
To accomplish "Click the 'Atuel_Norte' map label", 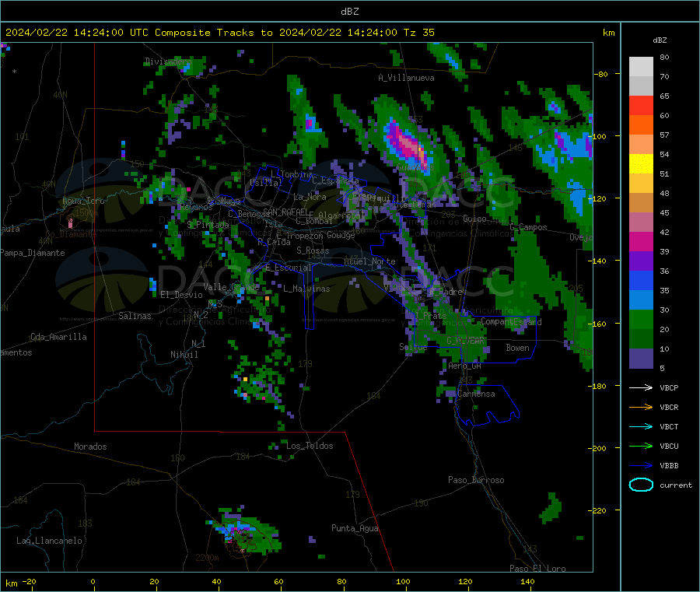I will pos(369,261).
